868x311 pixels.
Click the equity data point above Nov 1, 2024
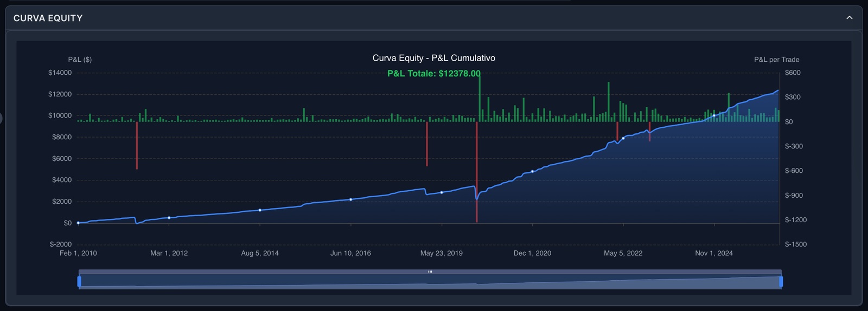(714, 115)
